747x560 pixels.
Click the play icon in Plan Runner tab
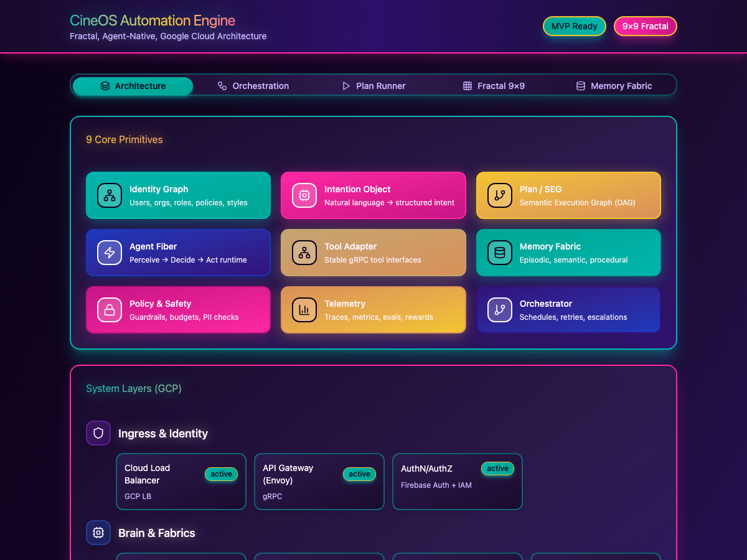pos(346,86)
